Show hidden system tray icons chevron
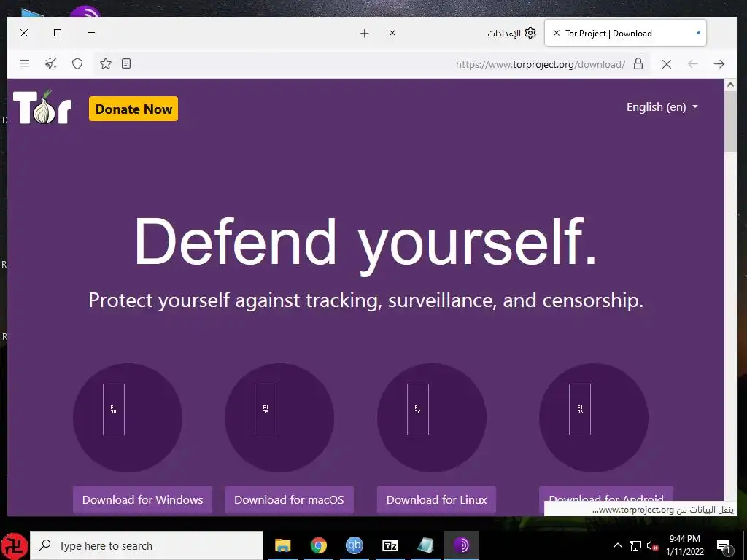747x560 pixels. point(617,545)
